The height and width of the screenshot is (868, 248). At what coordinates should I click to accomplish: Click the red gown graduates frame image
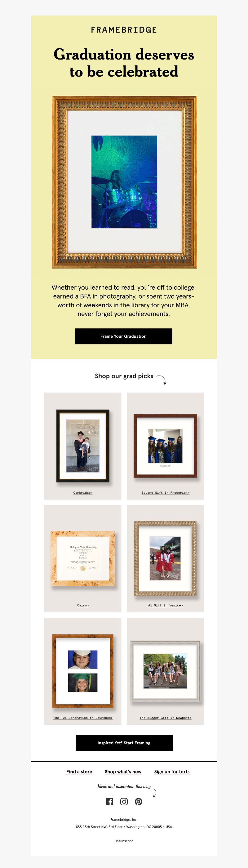click(165, 558)
